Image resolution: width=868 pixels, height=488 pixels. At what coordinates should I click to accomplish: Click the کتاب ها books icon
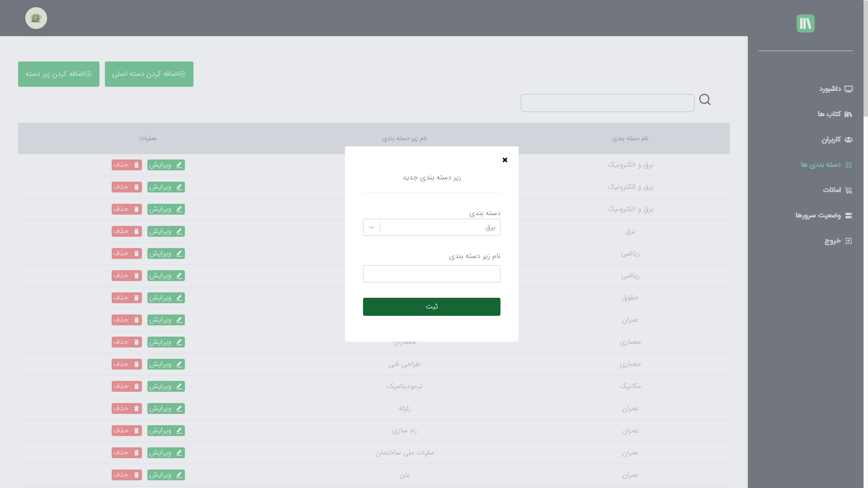(848, 114)
